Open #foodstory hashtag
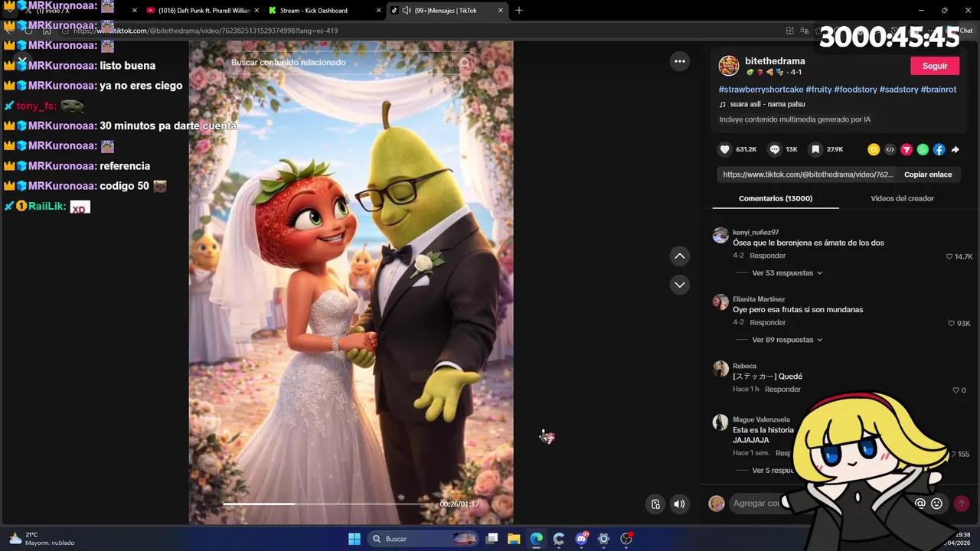 coord(855,90)
